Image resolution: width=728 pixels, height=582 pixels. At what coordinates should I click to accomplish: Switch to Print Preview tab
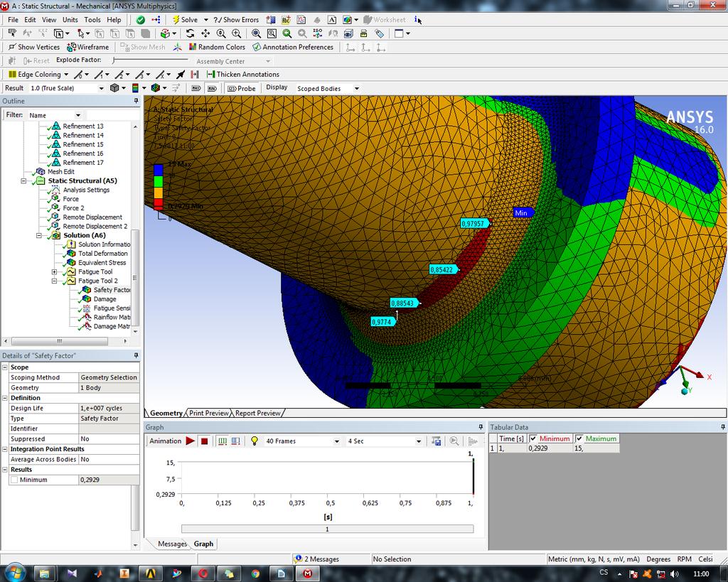click(x=209, y=413)
